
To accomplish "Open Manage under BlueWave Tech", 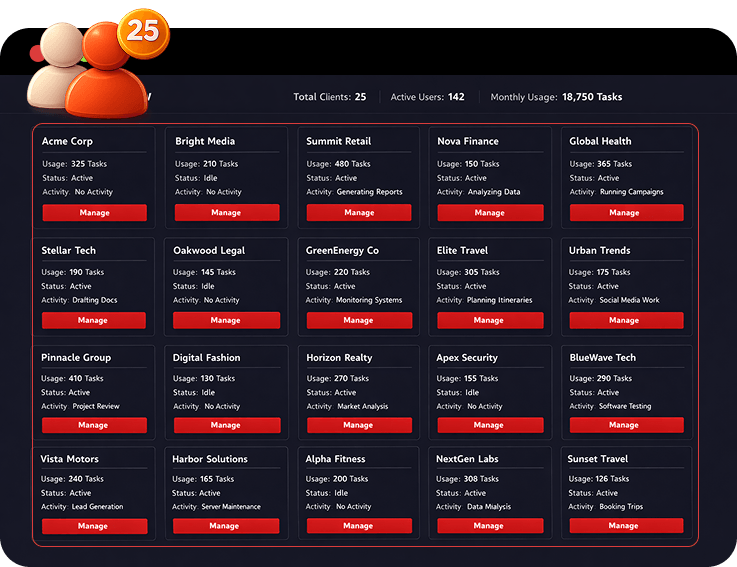I will [623, 425].
